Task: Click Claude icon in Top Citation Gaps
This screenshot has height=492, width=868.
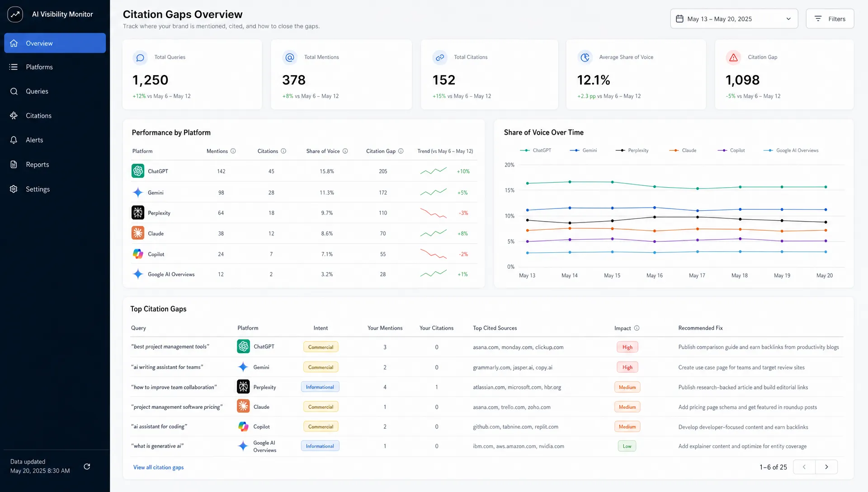Action: coord(243,406)
